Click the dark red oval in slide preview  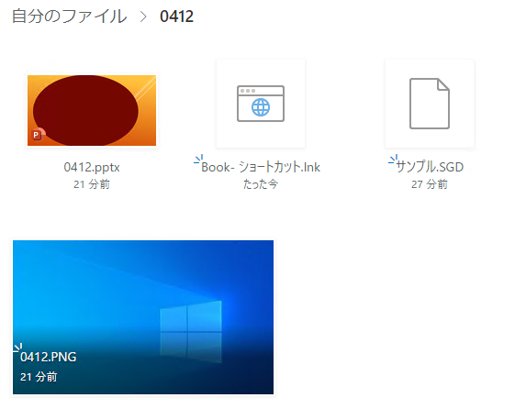tap(85, 111)
